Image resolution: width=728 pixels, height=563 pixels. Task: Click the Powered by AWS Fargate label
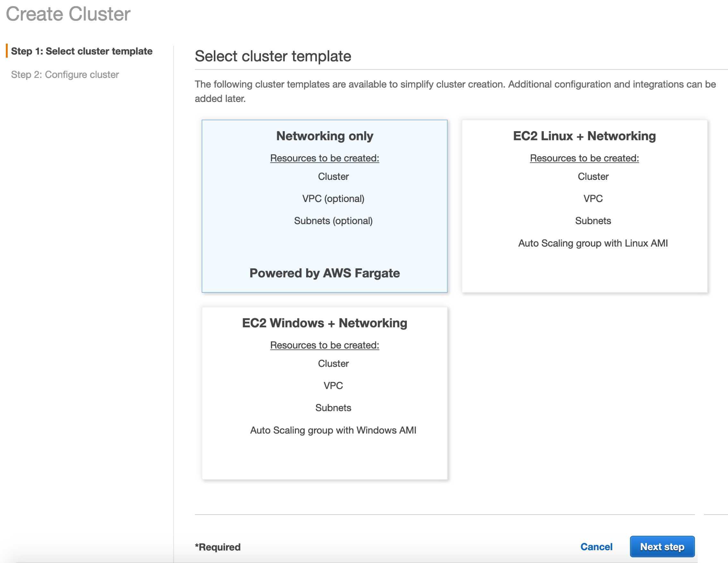[324, 273]
